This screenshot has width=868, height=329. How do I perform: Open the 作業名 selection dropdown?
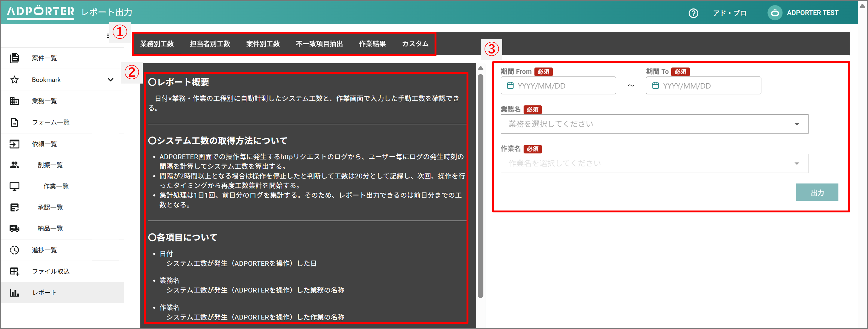coord(654,163)
